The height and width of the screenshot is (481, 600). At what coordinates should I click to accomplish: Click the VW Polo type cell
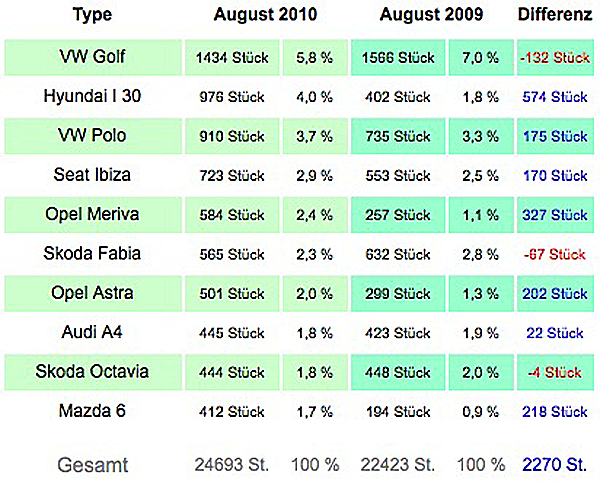[x=93, y=136]
